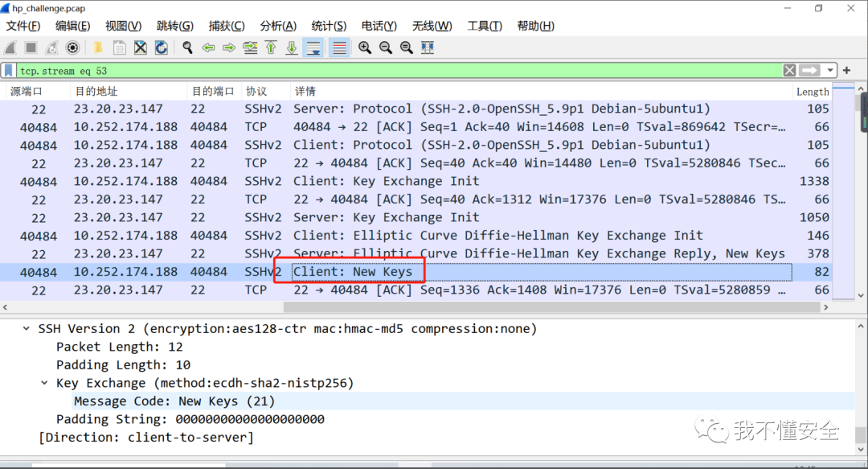Image resolution: width=868 pixels, height=469 pixels.
Task: Open the 统计(S) menu
Action: click(x=329, y=26)
